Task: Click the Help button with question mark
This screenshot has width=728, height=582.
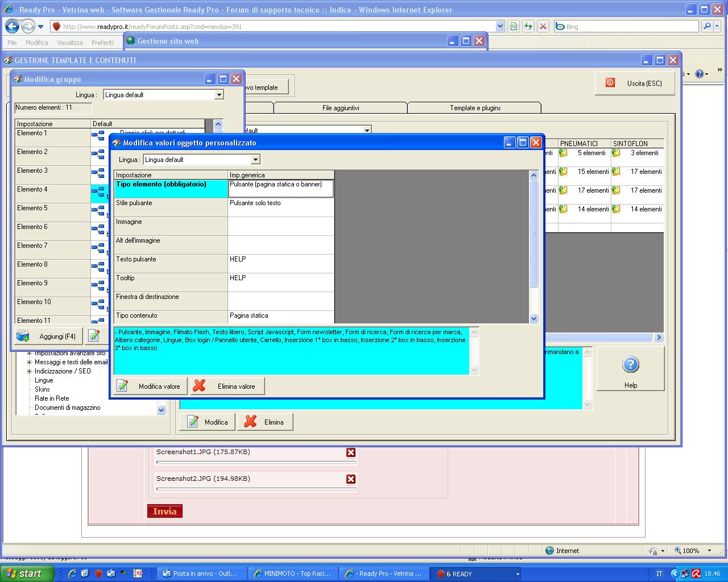Action: pos(630,369)
